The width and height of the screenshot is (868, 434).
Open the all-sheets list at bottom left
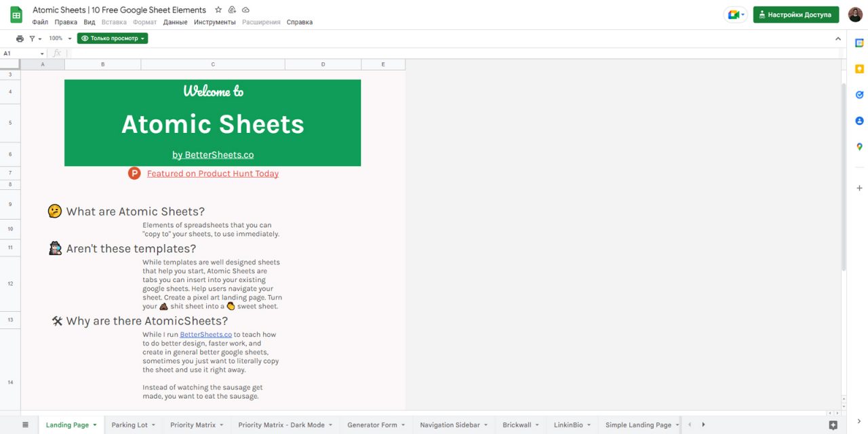point(24,424)
